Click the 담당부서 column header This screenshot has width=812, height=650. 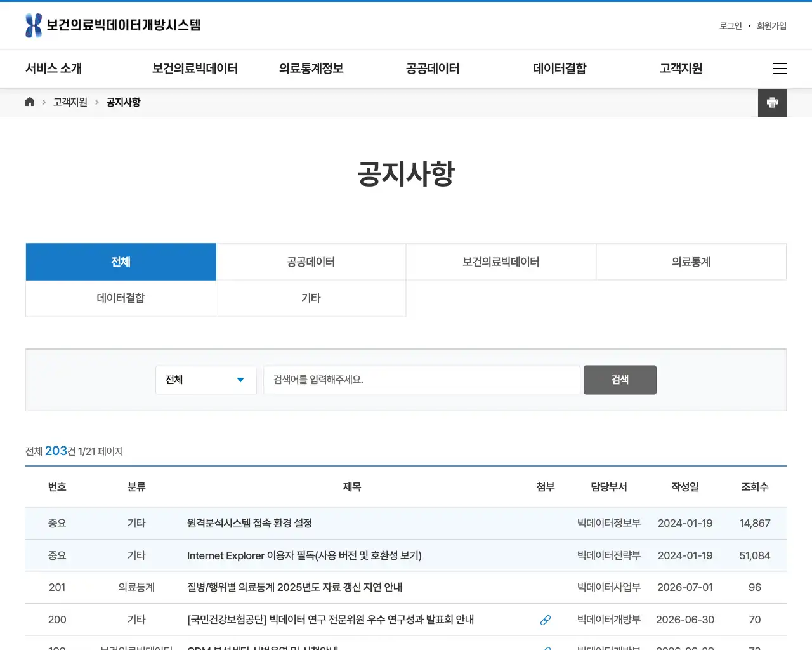pos(609,487)
